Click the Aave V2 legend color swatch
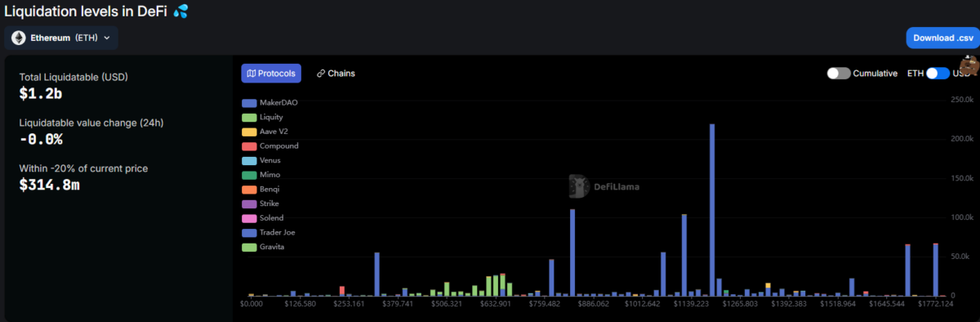This screenshot has height=322, width=980. (248, 132)
